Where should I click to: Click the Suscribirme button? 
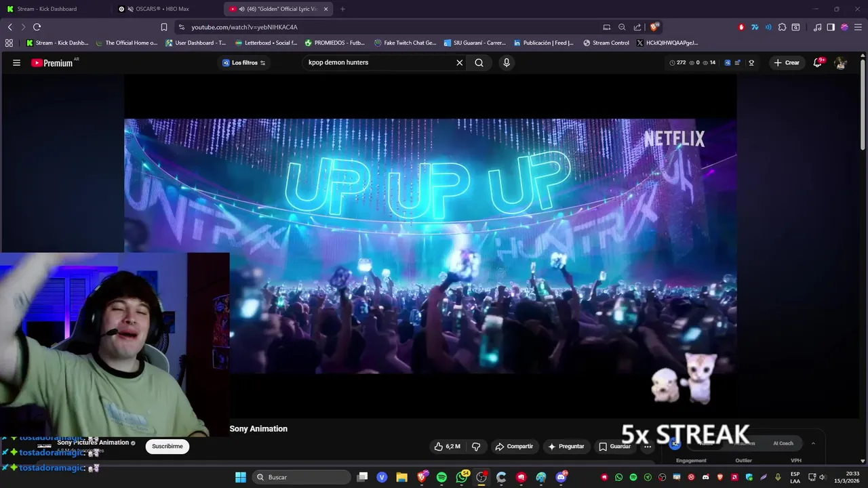point(167,447)
